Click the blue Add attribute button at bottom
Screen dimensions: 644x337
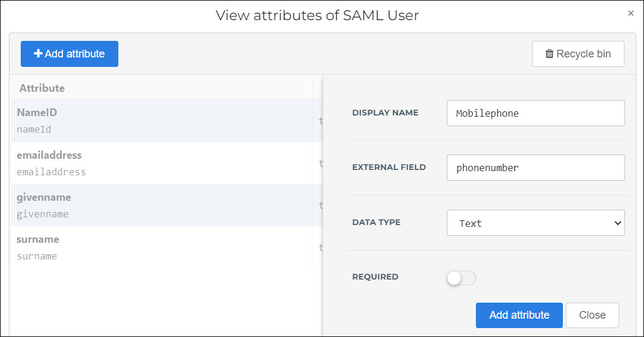click(x=519, y=315)
